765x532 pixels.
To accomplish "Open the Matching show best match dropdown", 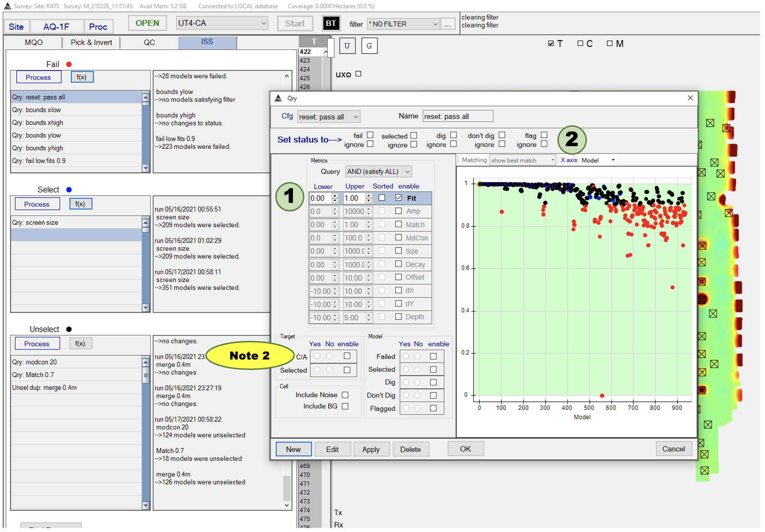I will [x=522, y=160].
